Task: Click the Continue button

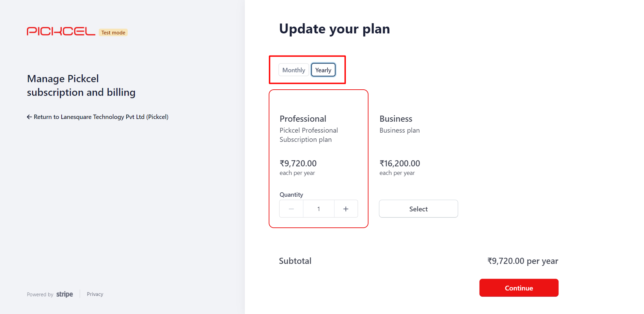Action: coord(519,288)
